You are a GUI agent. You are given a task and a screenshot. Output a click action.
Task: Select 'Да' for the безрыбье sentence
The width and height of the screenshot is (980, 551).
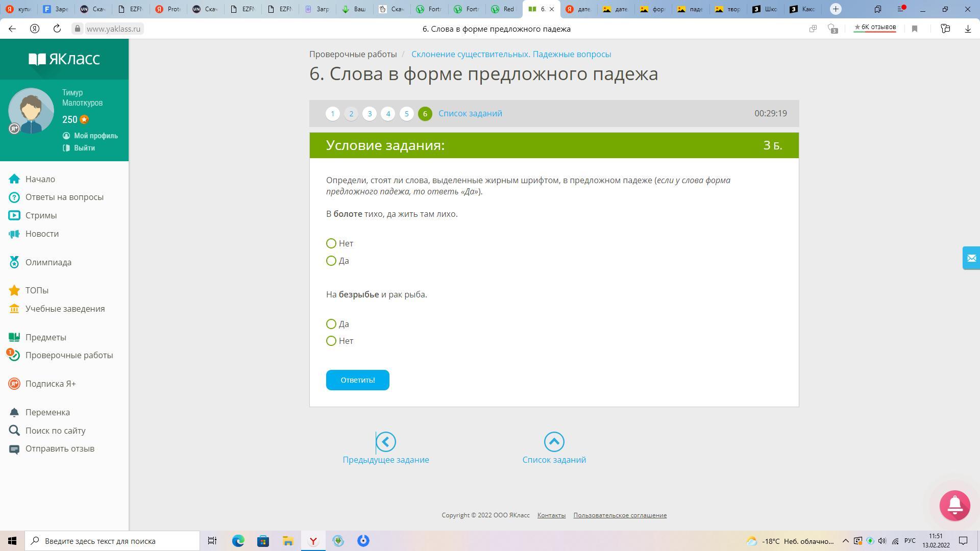(x=331, y=324)
